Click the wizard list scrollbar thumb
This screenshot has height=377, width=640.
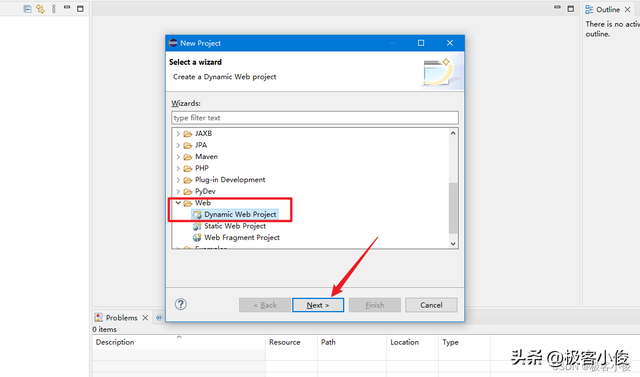click(453, 208)
